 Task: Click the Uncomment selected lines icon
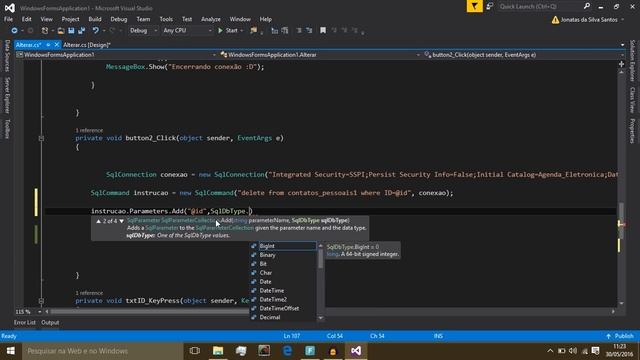pos(285,31)
